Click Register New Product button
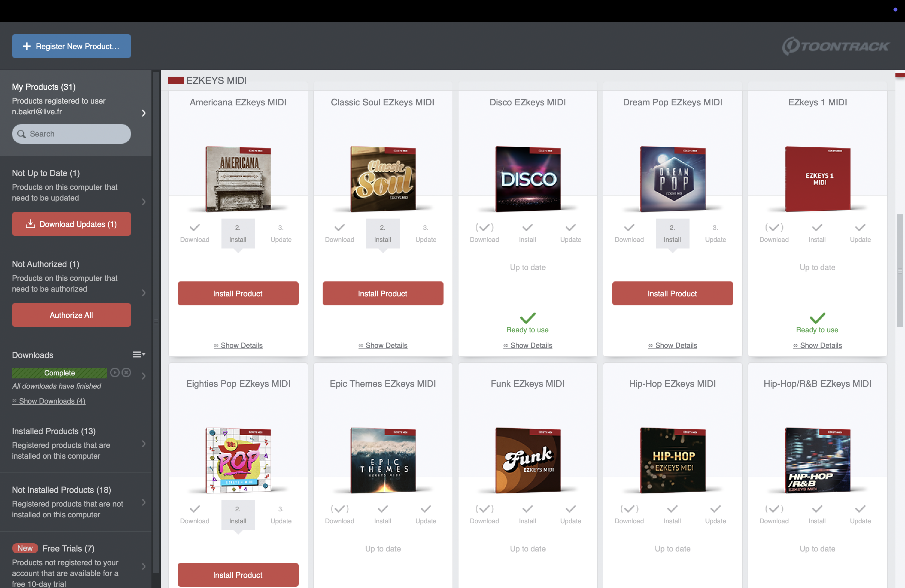This screenshot has height=588, width=905. click(x=72, y=46)
